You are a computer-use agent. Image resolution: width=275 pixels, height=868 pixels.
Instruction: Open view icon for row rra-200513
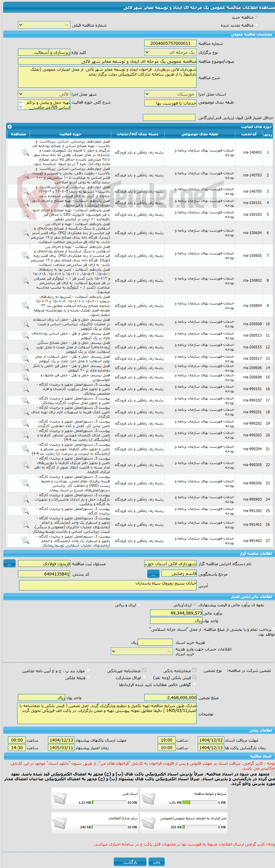(x=25, y=335)
